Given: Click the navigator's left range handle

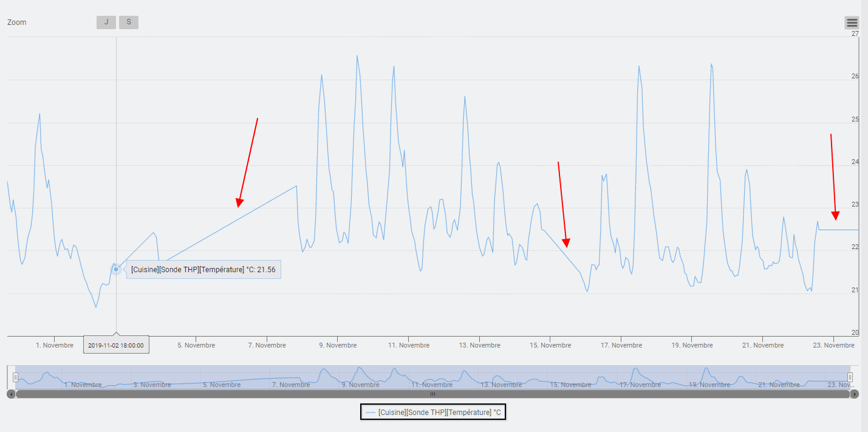Looking at the screenshot, I should [x=16, y=377].
